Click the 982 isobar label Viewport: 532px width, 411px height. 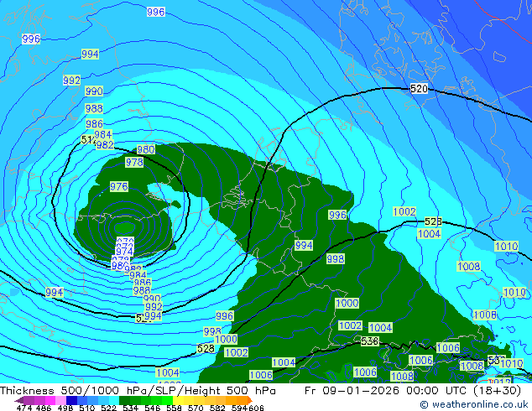(x=105, y=145)
